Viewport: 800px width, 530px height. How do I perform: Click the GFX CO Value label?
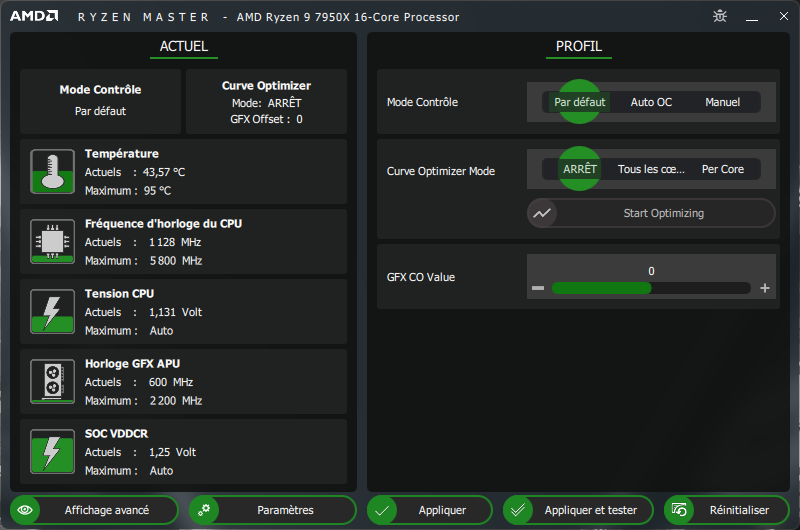(x=421, y=277)
